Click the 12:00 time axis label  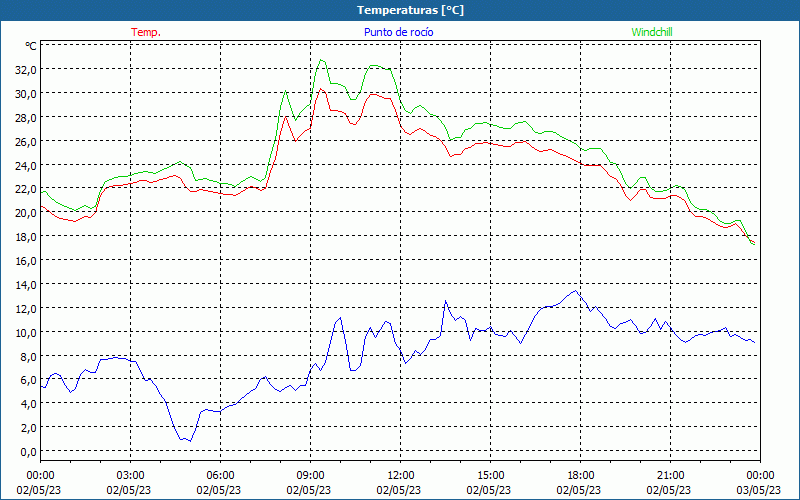tap(400, 476)
